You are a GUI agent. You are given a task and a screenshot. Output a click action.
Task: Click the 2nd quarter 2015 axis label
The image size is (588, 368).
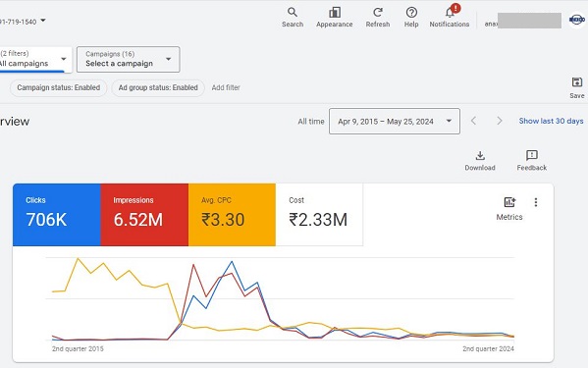click(x=78, y=349)
